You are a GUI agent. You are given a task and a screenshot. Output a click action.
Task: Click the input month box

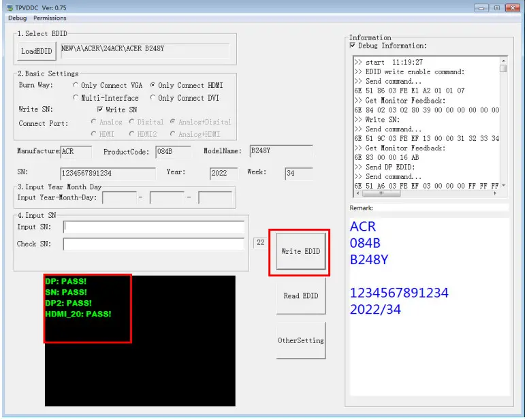167,197
